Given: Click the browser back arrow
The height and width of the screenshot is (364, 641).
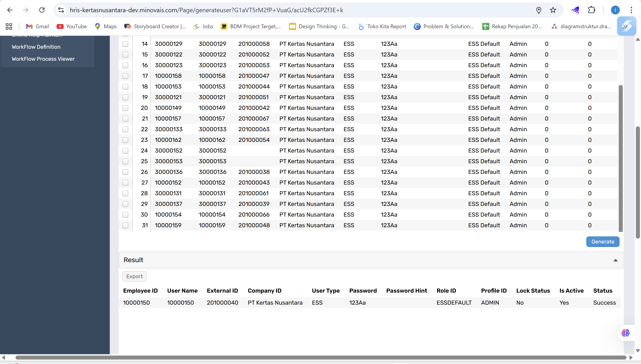Looking at the screenshot, I should tap(10, 10).
